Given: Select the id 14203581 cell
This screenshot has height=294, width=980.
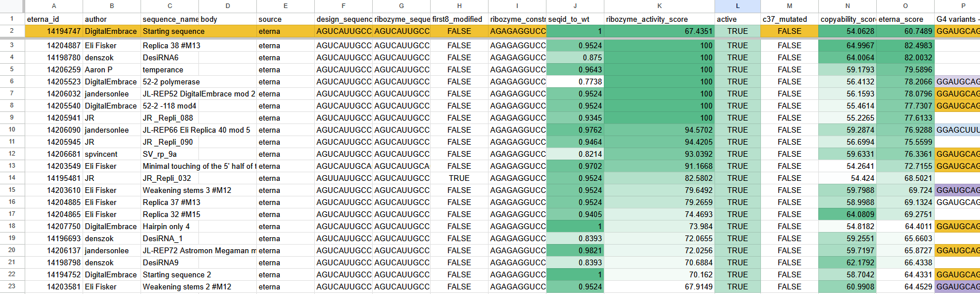Looking at the screenshot, I should tap(54, 287).
